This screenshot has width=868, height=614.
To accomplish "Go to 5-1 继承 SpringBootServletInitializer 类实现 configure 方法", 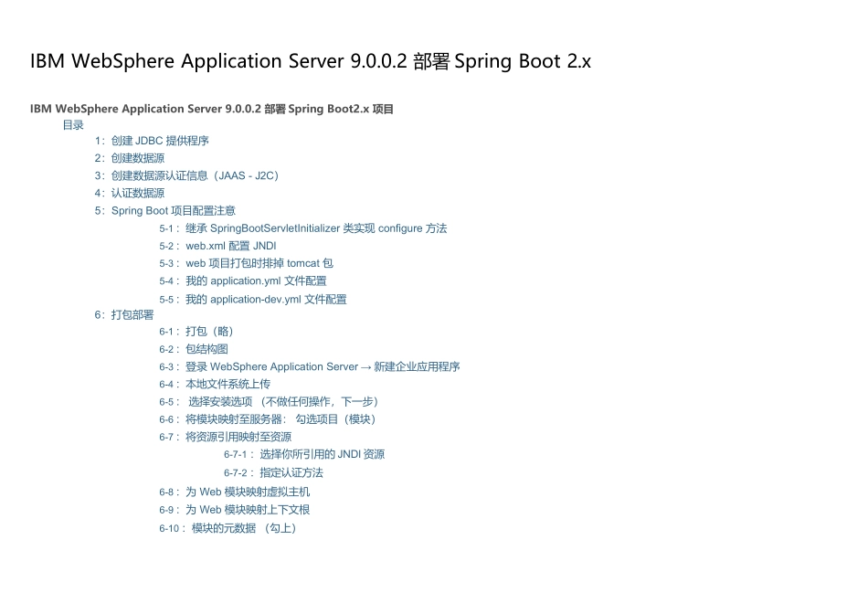I will (302, 228).
